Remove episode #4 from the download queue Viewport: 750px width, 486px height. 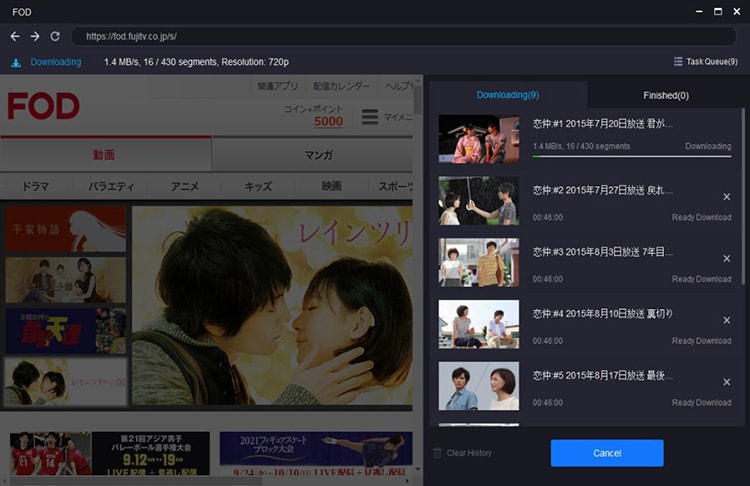tap(727, 320)
